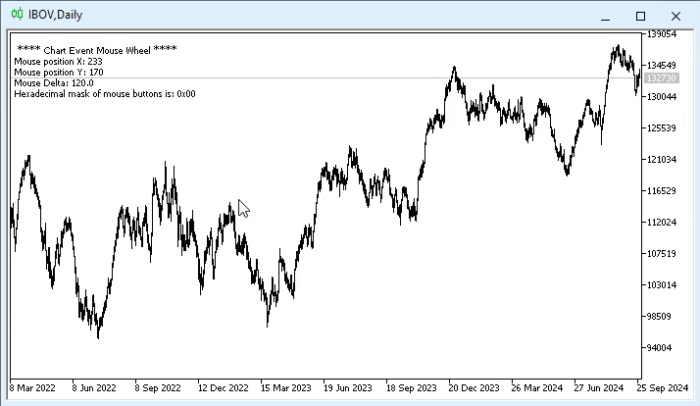
Task: Click the 134549 price scale label
Action: coord(662,66)
